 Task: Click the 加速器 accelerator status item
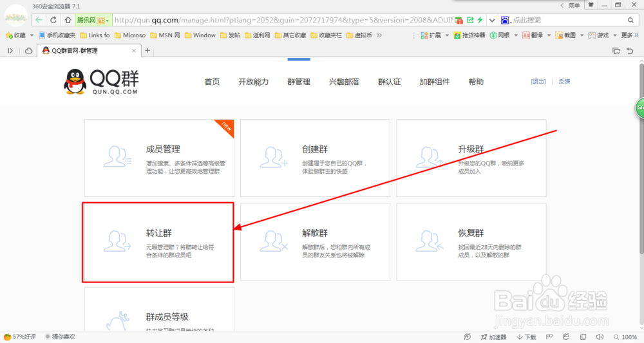pyautogui.click(x=493, y=337)
